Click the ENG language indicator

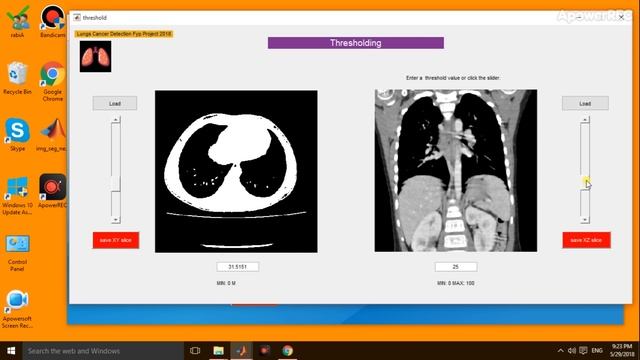point(597,351)
